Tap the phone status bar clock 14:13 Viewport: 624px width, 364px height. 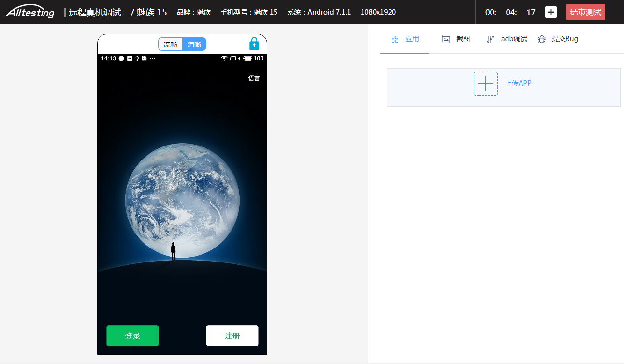(x=108, y=58)
